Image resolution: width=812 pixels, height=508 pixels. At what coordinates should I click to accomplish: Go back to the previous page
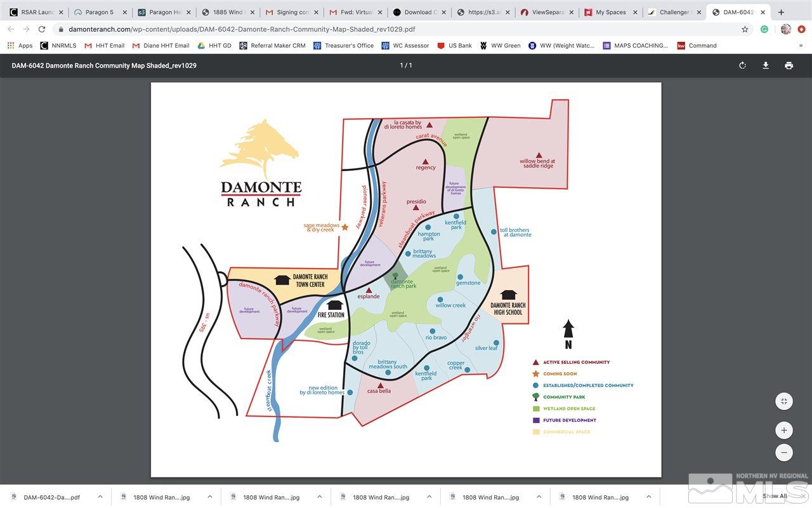tap(11, 29)
